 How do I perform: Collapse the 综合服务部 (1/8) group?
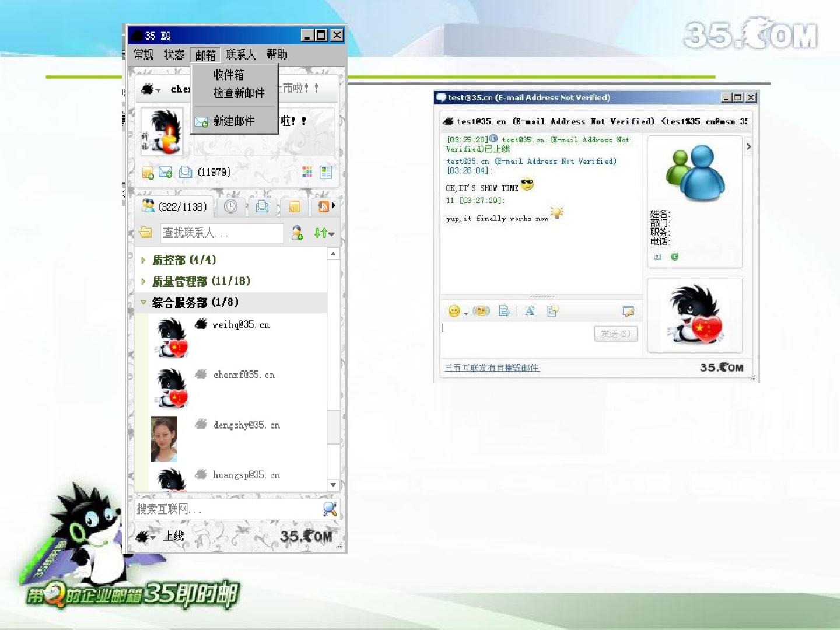click(143, 302)
